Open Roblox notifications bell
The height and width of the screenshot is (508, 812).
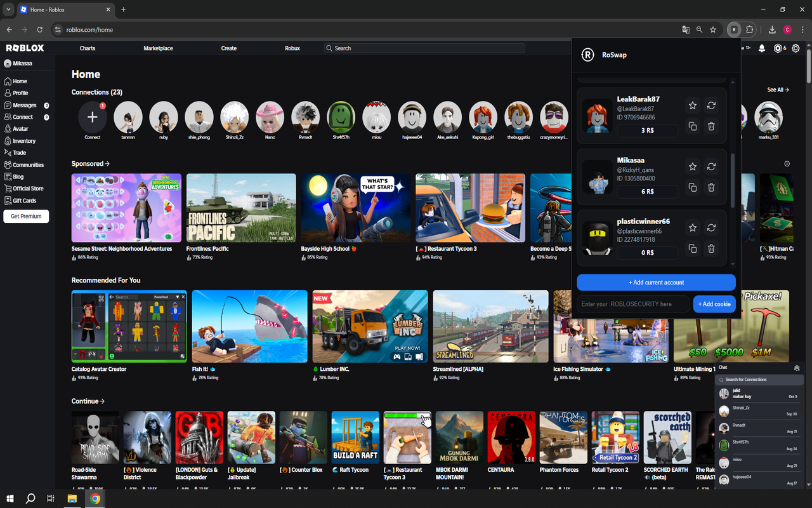click(x=762, y=48)
